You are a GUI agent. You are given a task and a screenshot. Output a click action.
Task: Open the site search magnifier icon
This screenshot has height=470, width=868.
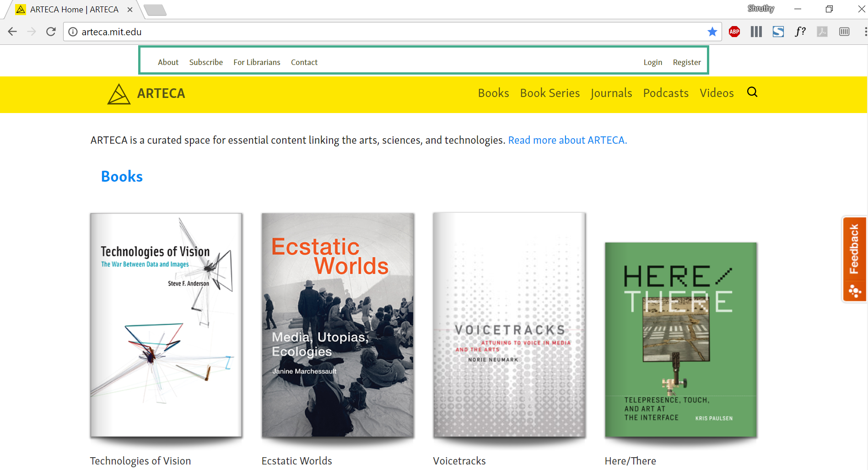(x=752, y=92)
